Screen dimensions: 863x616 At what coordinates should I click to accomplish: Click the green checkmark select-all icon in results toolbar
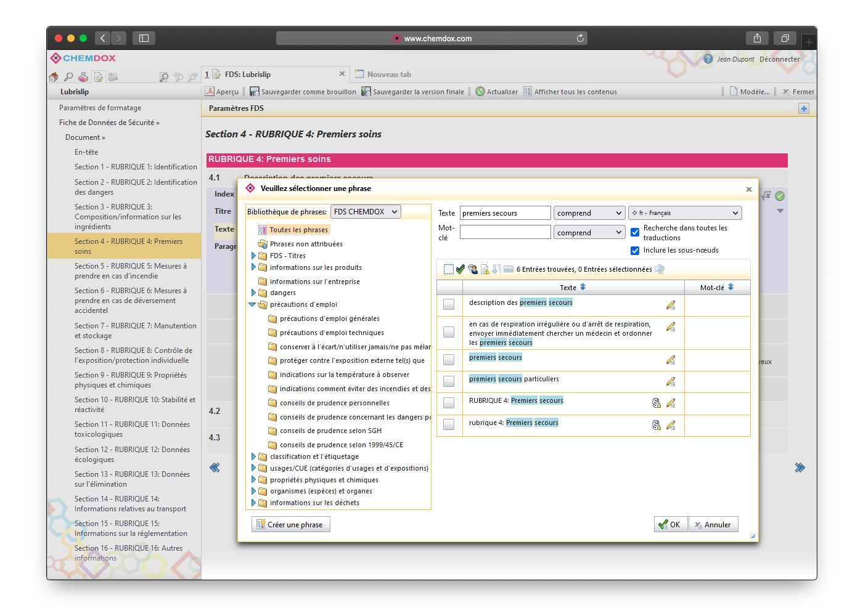pos(460,269)
